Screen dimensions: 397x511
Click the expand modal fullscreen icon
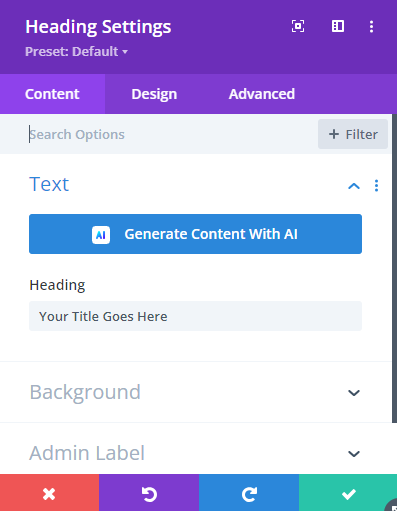[x=298, y=26]
